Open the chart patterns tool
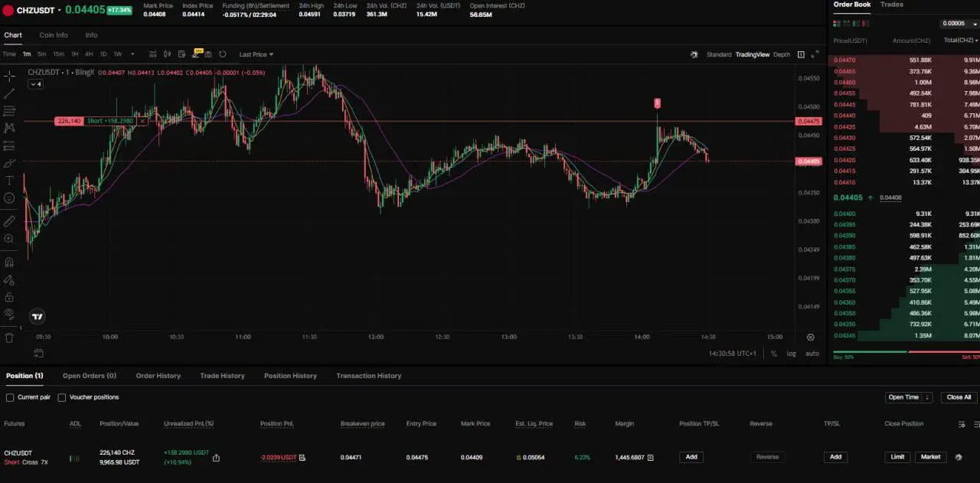This screenshot has width=980, height=483. [x=9, y=128]
